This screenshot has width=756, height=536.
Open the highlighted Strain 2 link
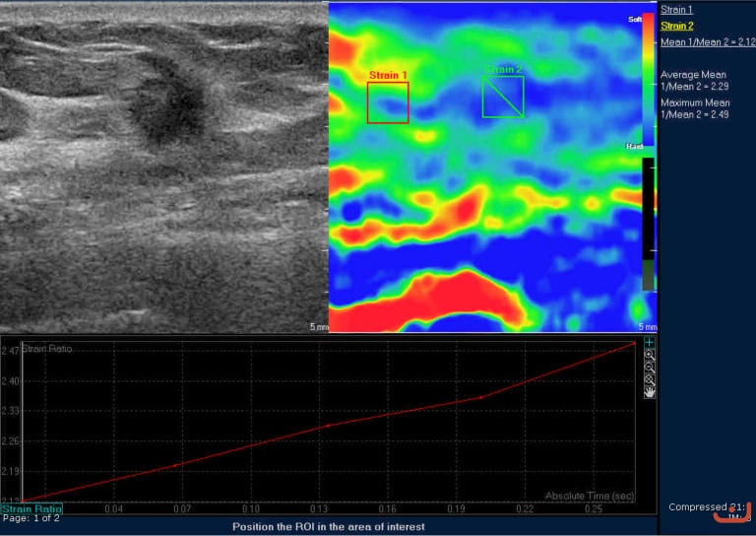pos(676,26)
